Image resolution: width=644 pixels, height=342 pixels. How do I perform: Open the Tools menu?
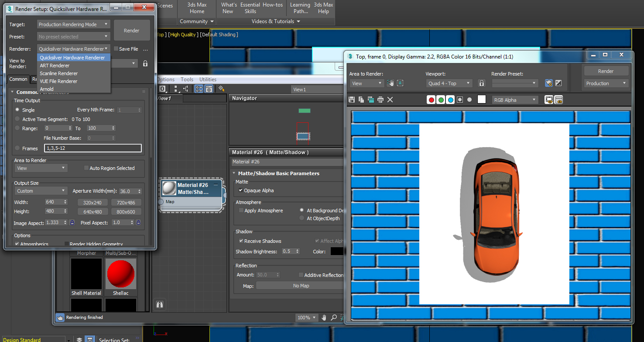pyautogui.click(x=187, y=79)
